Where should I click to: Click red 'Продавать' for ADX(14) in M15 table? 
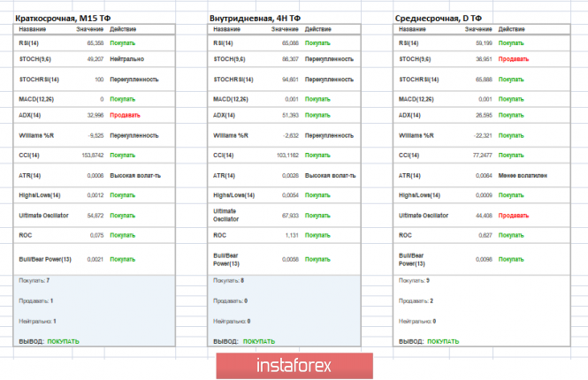[125, 115]
